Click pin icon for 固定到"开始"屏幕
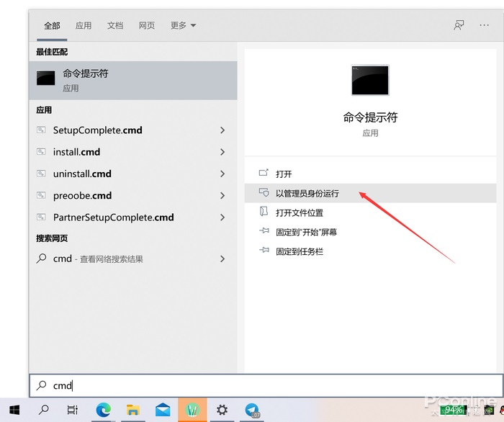The image size is (504, 422). [x=264, y=230]
